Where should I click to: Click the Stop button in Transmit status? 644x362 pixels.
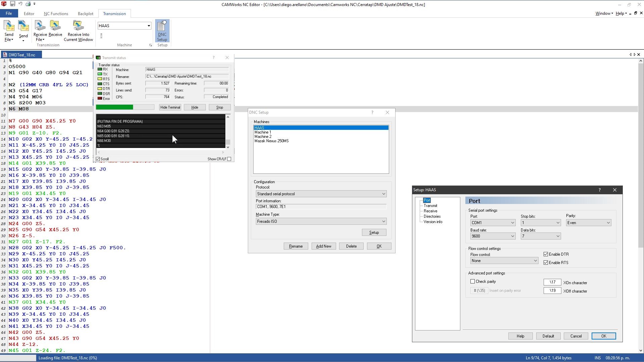pos(220,107)
